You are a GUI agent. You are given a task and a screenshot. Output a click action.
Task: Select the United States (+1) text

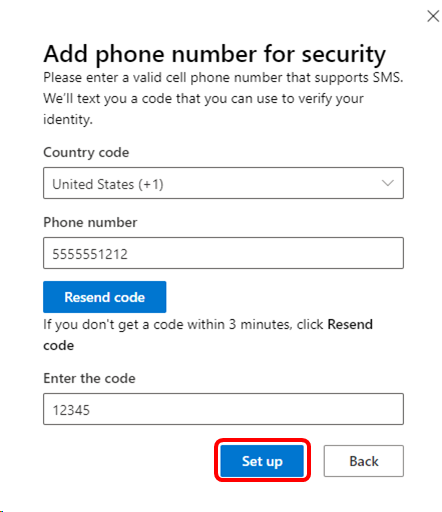pos(108,184)
